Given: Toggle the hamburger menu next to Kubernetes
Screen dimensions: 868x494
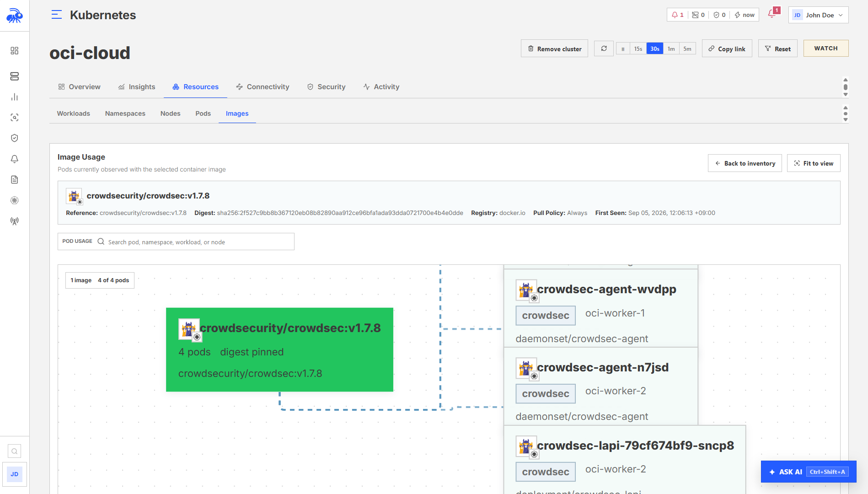Looking at the screenshot, I should point(57,15).
